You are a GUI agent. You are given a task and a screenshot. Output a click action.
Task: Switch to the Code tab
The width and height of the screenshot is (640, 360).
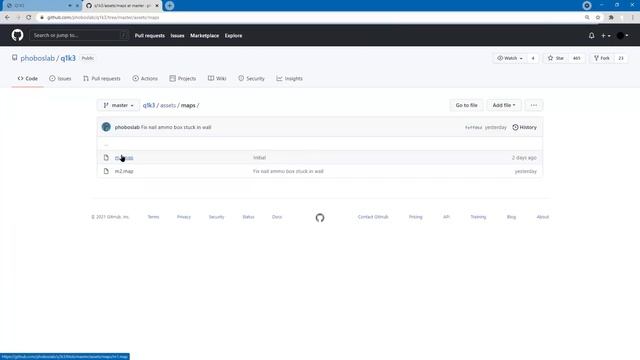coord(28,78)
